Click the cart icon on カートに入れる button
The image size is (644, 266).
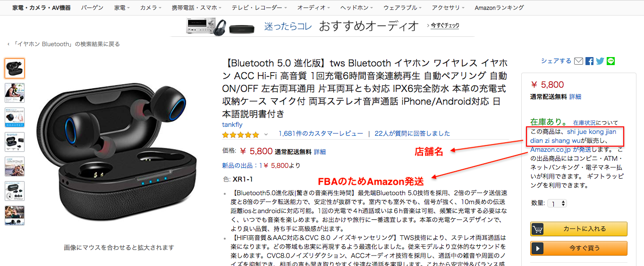[x=538, y=229]
